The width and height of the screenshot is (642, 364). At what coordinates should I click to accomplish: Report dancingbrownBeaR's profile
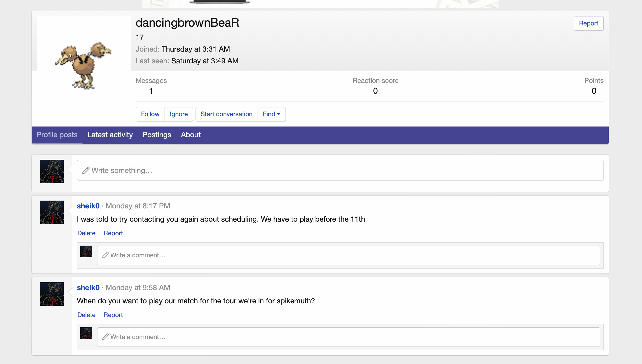coord(588,23)
